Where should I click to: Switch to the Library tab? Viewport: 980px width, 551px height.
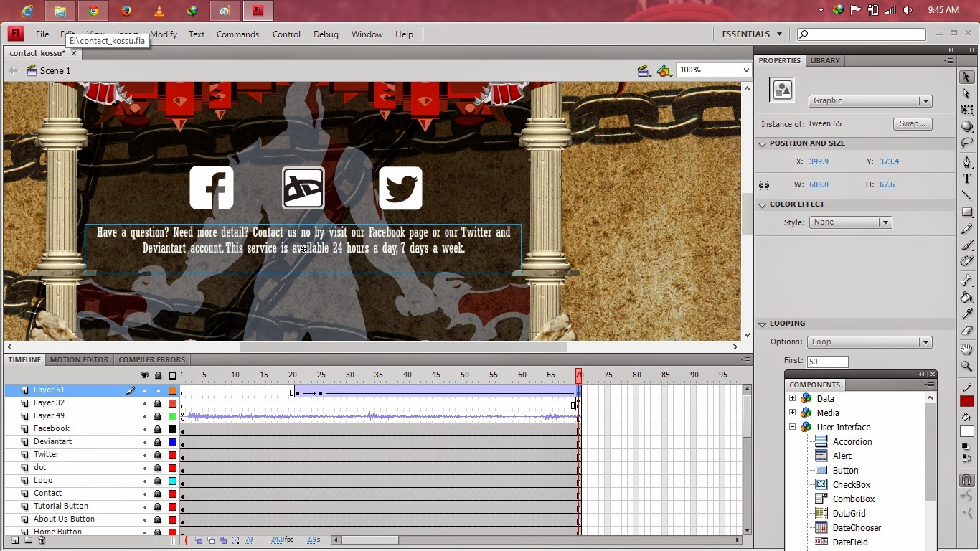[x=825, y=61]
